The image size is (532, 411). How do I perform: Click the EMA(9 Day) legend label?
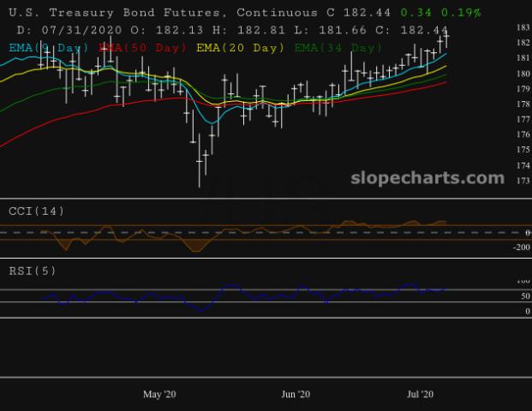(x=49, y=48)
